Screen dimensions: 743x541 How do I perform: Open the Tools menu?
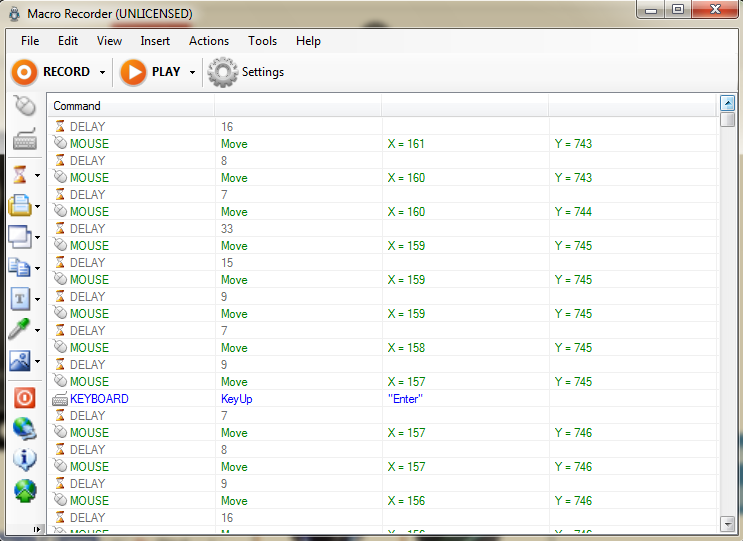pyautogui.click(x=263, y=41)
